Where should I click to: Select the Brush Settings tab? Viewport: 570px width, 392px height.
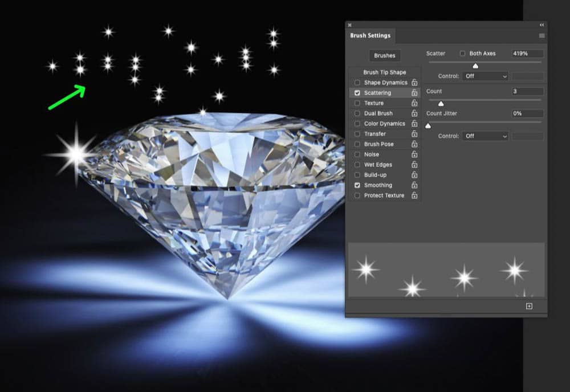(370, 35)
